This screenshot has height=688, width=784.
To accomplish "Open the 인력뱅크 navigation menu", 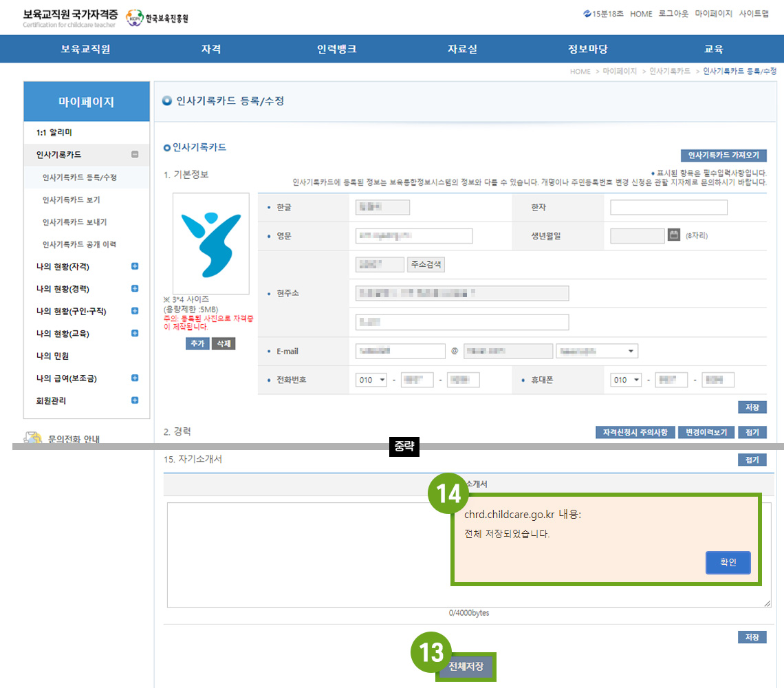I will pyautogui.click(x=337, y=49).
